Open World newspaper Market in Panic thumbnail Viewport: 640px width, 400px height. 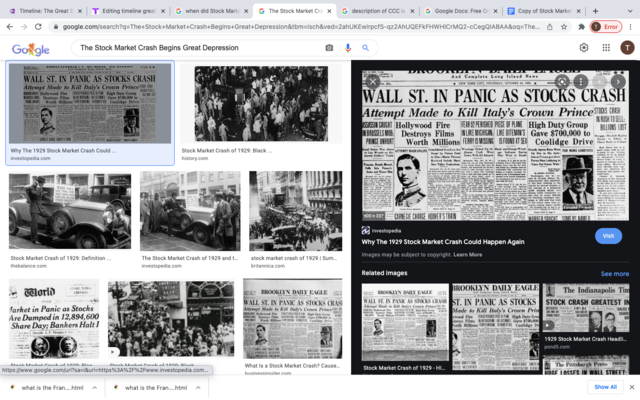[x=54, y=318]
